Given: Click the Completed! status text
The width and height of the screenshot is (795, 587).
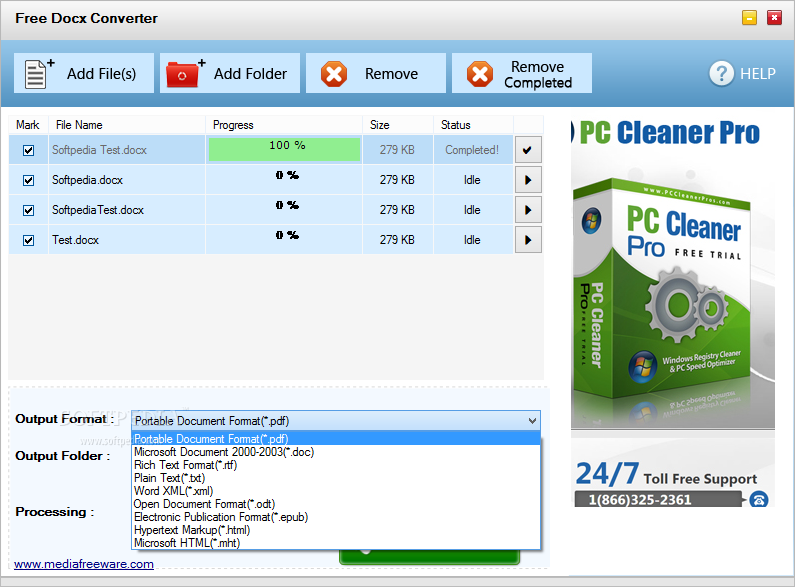Looking at the screenshot, I should pyautogui.click(x=472, y=150).
